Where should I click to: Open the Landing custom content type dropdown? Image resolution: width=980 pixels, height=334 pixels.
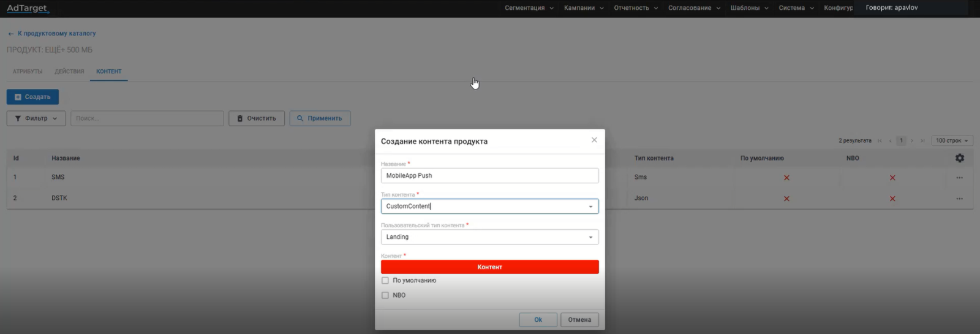(x=590, y=237)
